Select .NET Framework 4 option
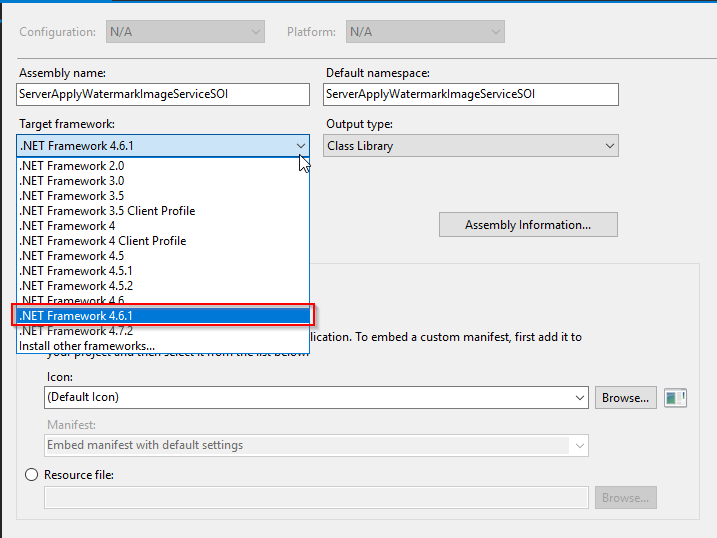Image resolution: width=717 pixels, height=538 pixels. [x=163, y=226]
